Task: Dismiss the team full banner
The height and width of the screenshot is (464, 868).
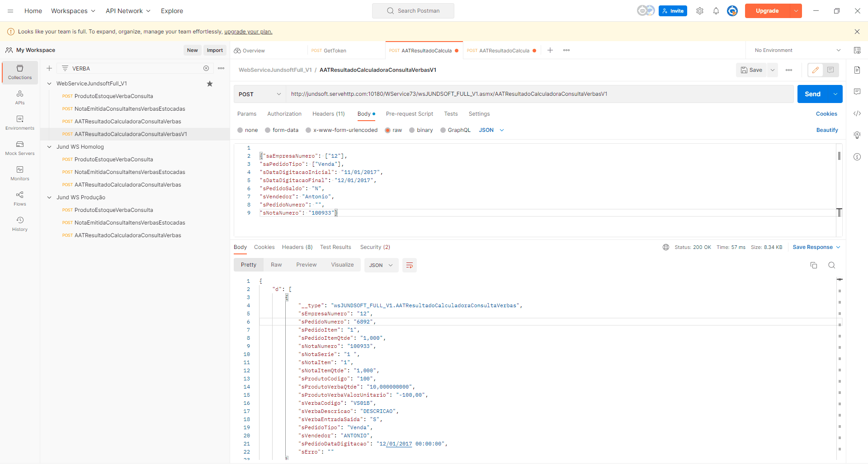Action: click(857, 32)
